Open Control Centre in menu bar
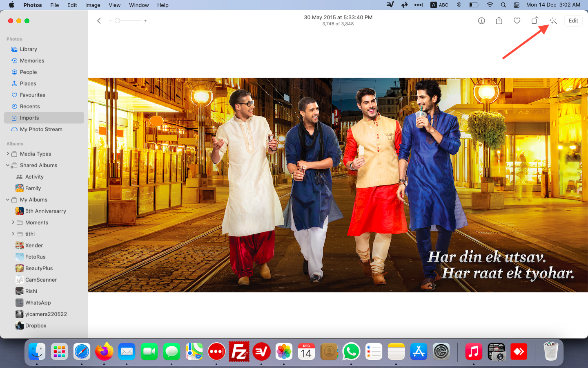The height and width of the screenshot is (368, 588). [517, 5]
